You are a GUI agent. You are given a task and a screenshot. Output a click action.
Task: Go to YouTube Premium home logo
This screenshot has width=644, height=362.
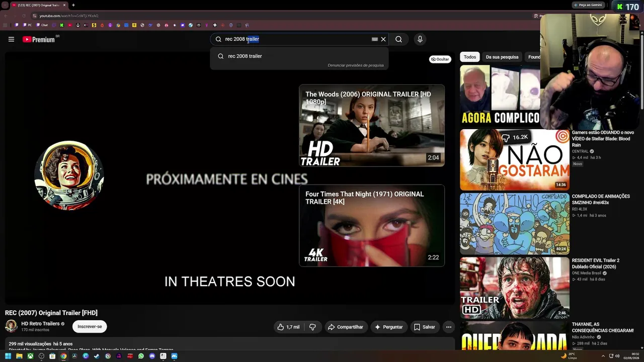[39, 39]
